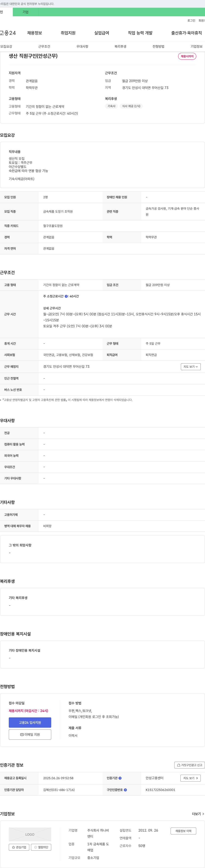Click the 채용시까지 badge
Image resolution: width=205 pixels, height=868 pixels.
point(187,56)
